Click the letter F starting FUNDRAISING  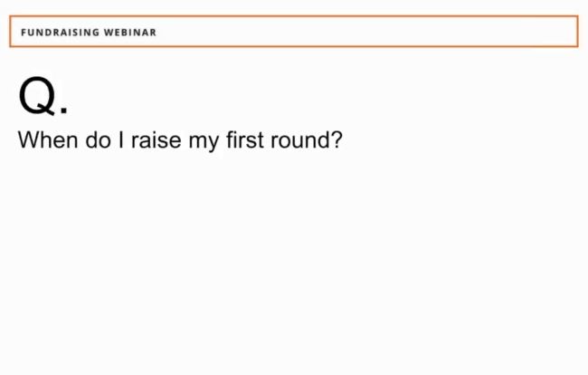coord(24,32)
